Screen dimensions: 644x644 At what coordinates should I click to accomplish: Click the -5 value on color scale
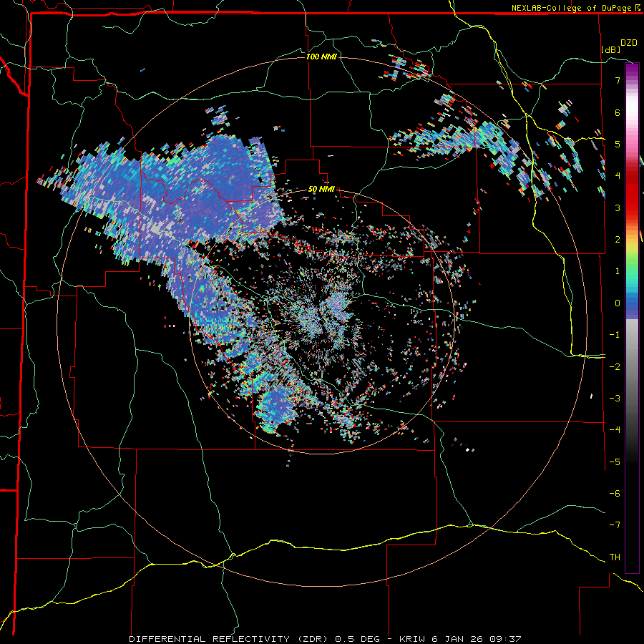615,462
